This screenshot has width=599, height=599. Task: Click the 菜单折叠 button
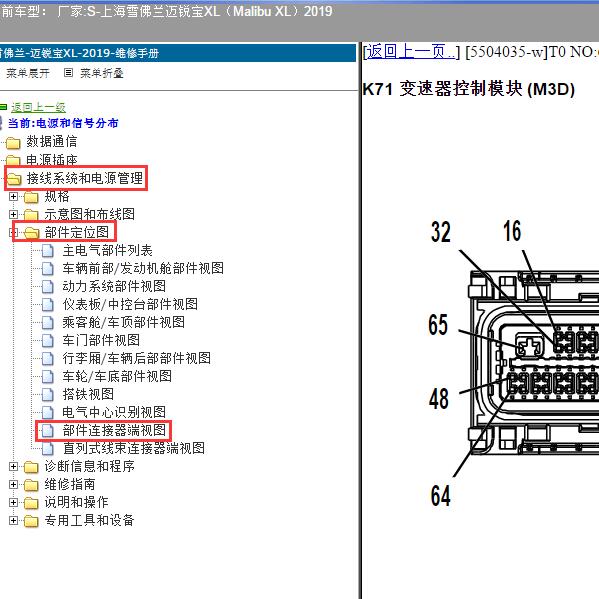pos(102,73)
